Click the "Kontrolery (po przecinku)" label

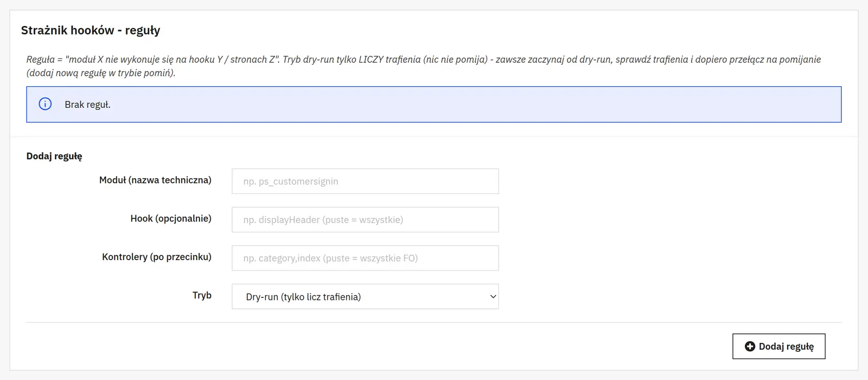click(x=157, y=257)
